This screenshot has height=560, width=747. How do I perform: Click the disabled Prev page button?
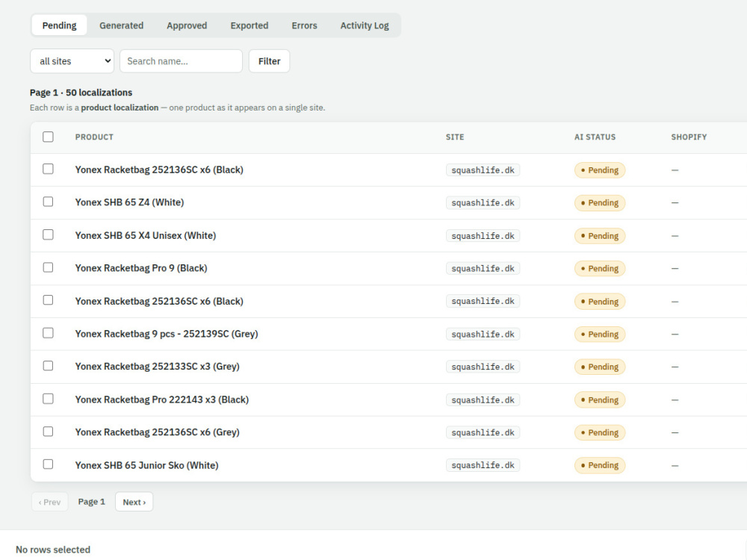[49, 502]
